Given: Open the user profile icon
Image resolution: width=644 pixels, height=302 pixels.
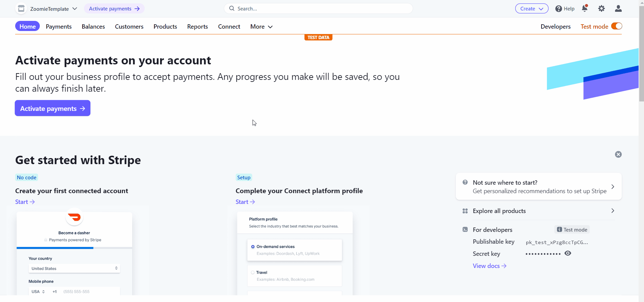Looking at the screenshot, I should (x=618, y=9).
